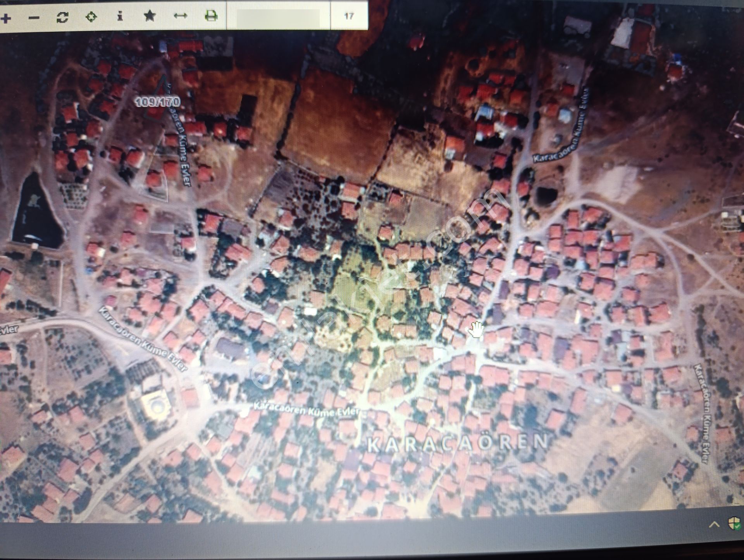Open the info query tool

click(x=120, y=16)
